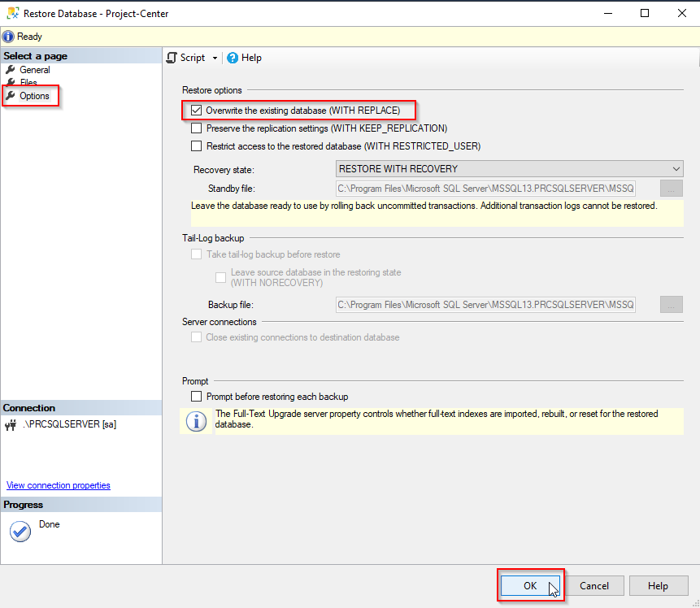Click the Progress Done checkmark icon
Viewport: 700px width, 608px height.
[x=20, y=531]
